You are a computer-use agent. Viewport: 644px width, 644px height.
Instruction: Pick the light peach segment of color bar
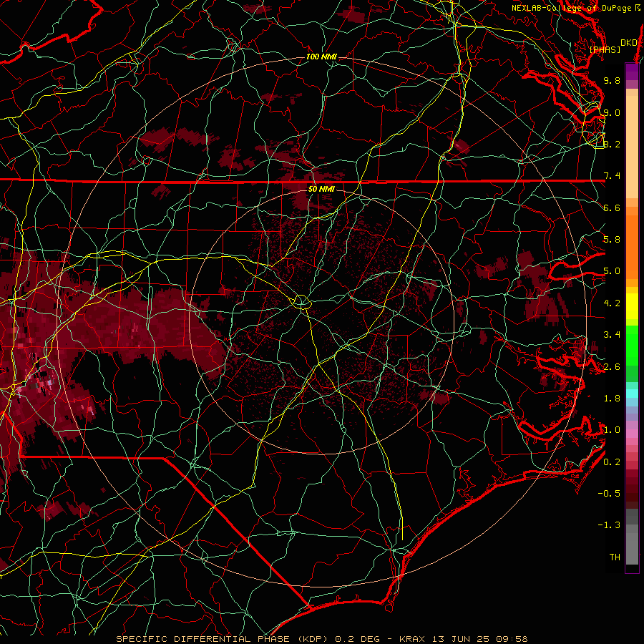[632, 148]
